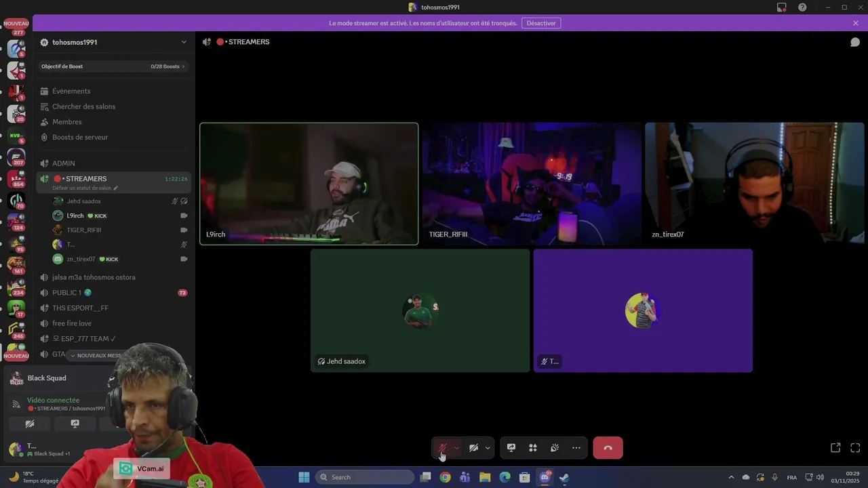The width and height of the screenshot is (868, 488).
Task: Open Steam from the taskbar
Action: coord(564,477)
